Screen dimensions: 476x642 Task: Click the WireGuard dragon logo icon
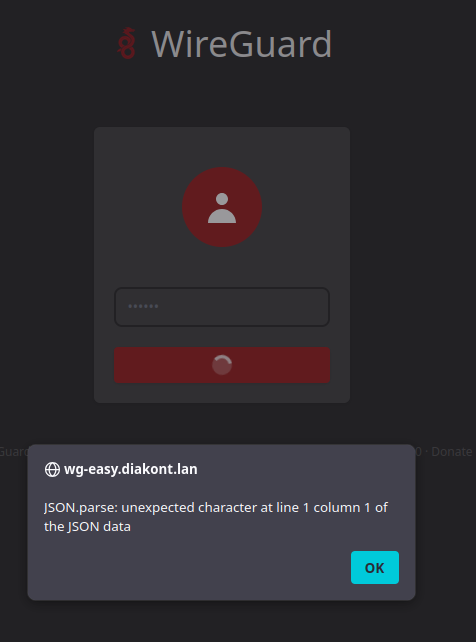(x=126, y=43)
